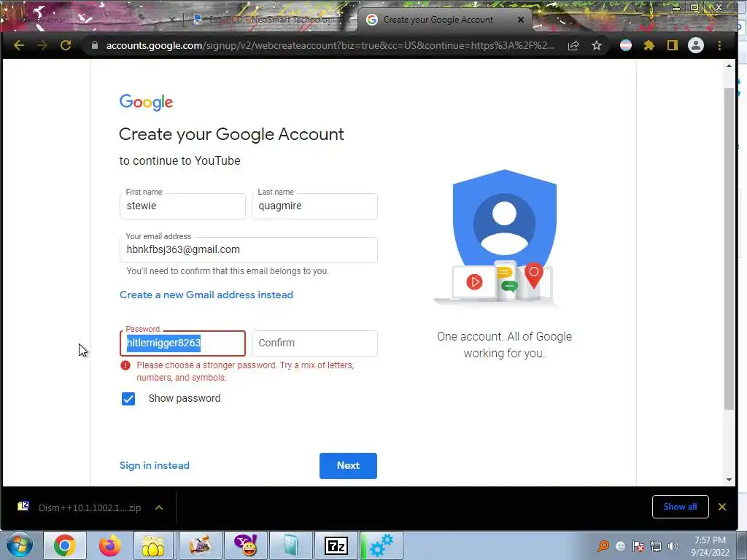Image resolution: width=747 pixels, height=560 pixels.
Task: Reload the Google signup page
Action: click(66, 46)
